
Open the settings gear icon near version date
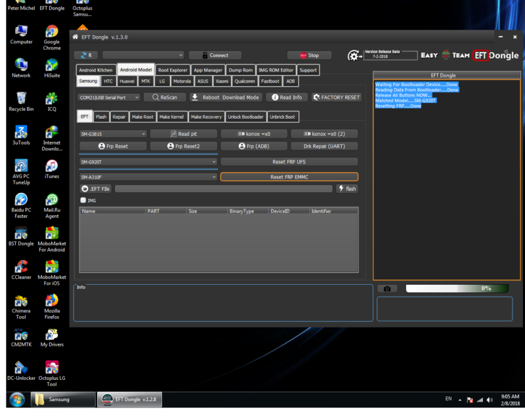tap(354, 56)
